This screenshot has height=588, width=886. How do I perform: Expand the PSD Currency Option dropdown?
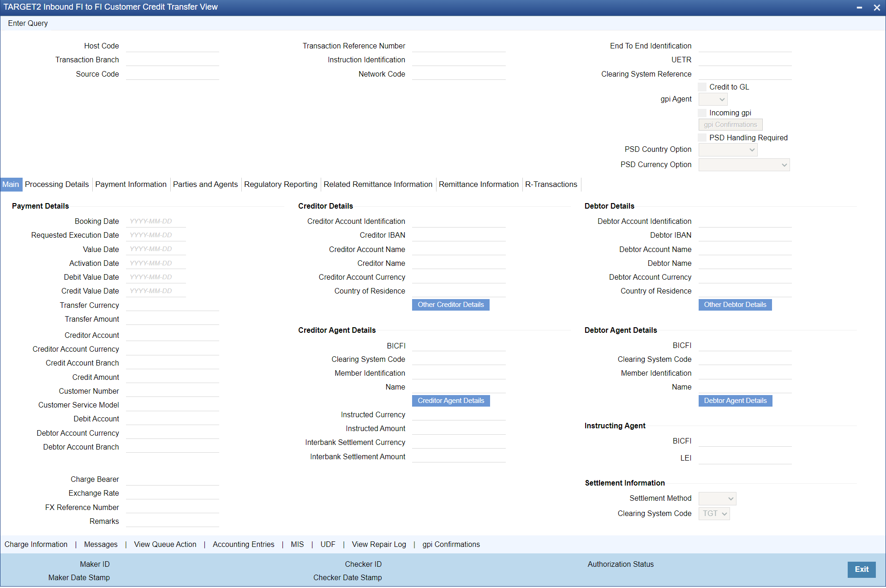click(x=744, y=165)
